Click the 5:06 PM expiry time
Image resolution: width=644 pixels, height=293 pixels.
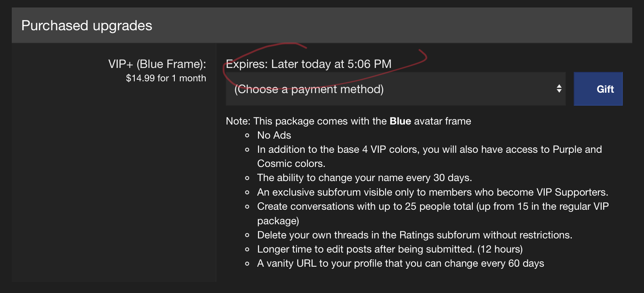click(x=369, y=64)
